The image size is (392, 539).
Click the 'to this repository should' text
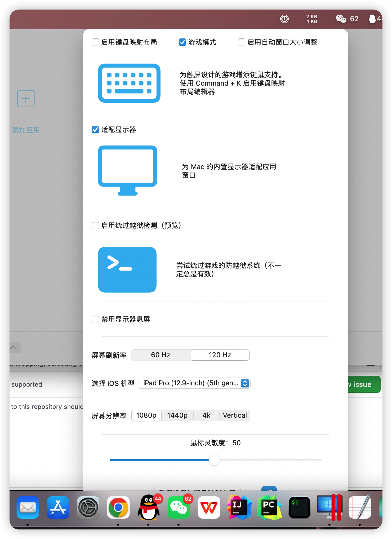click(47, 407)
